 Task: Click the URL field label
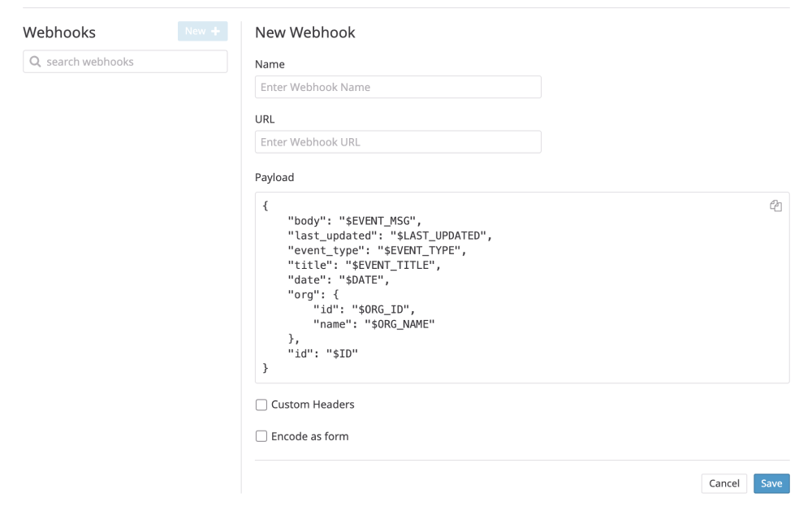click(265, 119)
